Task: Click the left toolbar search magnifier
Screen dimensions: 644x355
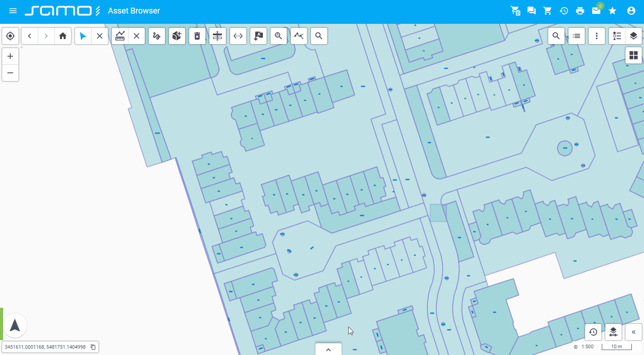Action: click(x=319, y=36)
